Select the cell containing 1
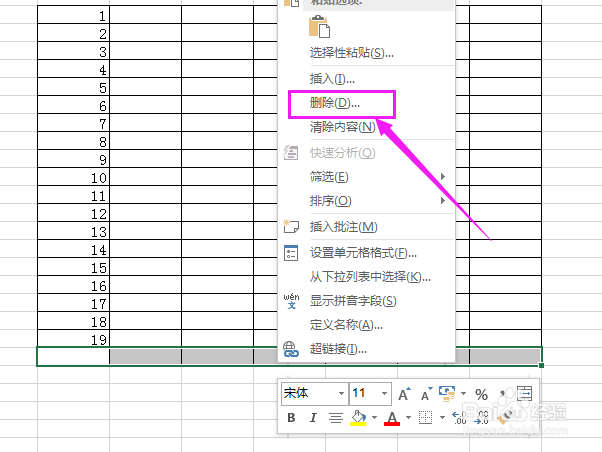The image size is (602, 452). [73, 15]
